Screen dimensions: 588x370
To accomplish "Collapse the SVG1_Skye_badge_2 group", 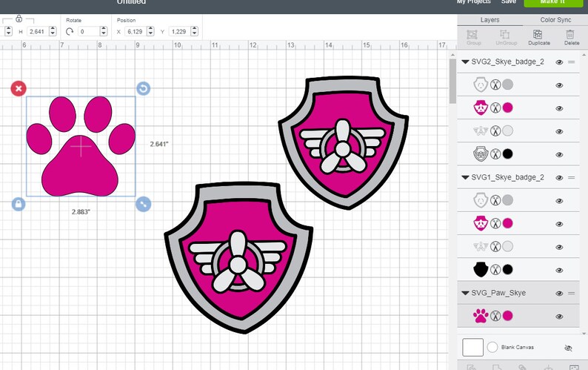I will click(465, 177).
